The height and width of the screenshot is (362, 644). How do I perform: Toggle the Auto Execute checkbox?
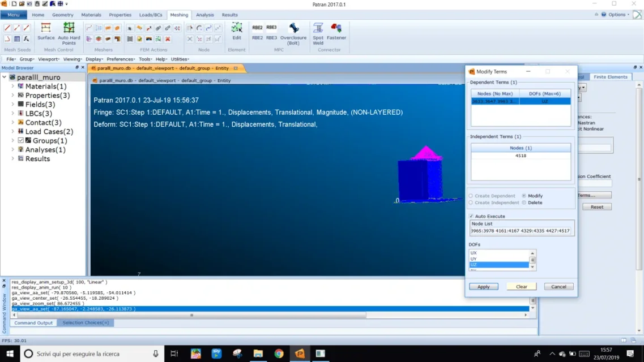click(471, 216)
